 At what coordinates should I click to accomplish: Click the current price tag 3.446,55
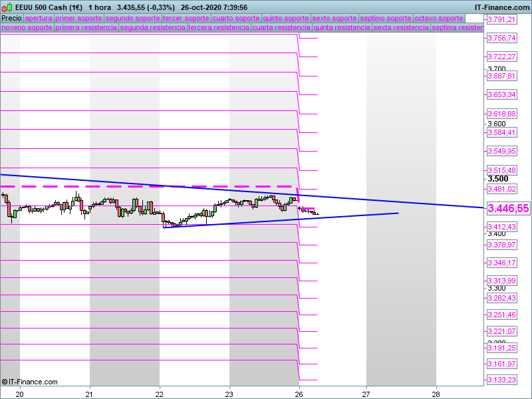[508, 209]
